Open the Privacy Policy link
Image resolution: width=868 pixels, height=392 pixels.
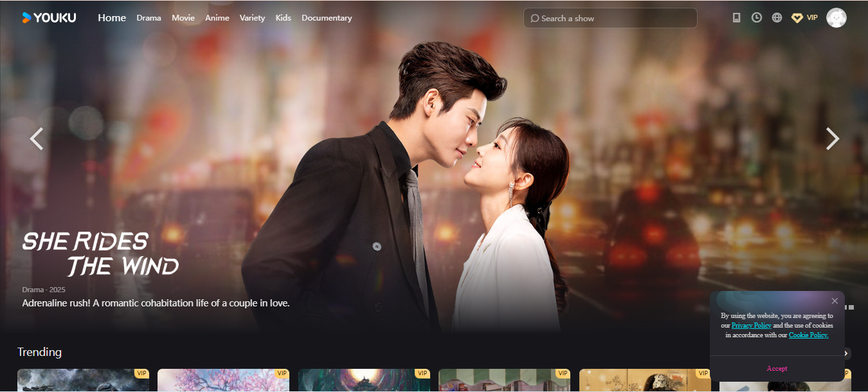tap(752, 326)
